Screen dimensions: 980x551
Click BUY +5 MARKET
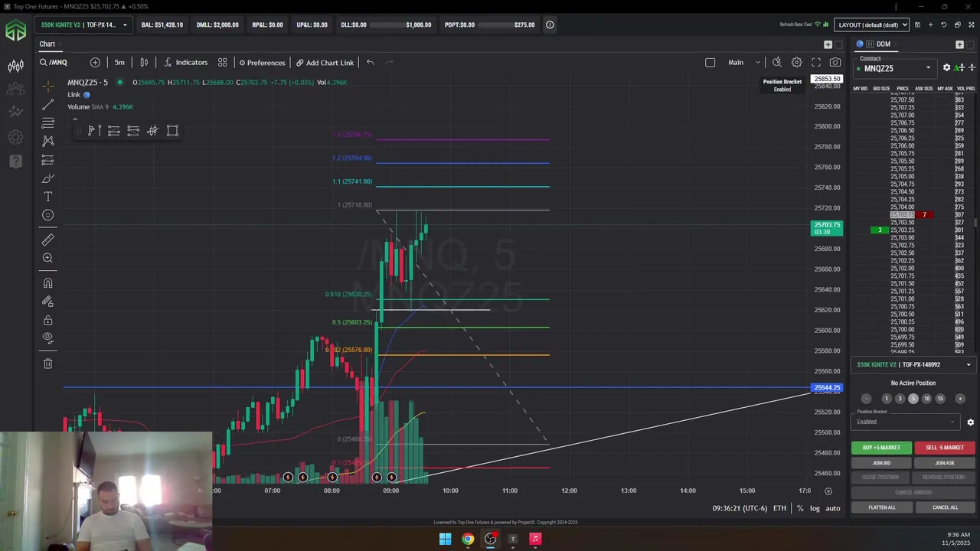click(881, 448)
